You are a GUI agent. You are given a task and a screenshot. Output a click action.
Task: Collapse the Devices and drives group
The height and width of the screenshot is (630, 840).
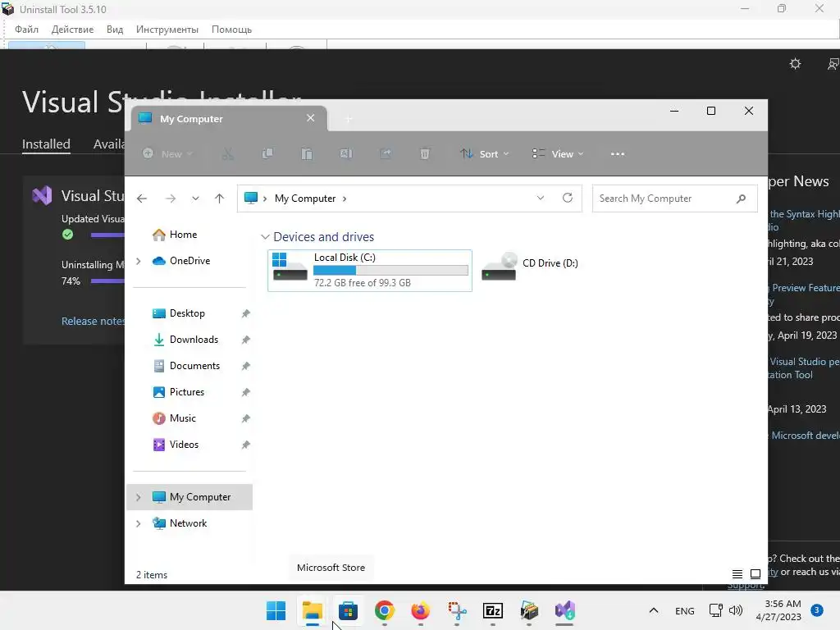point(265,237)
